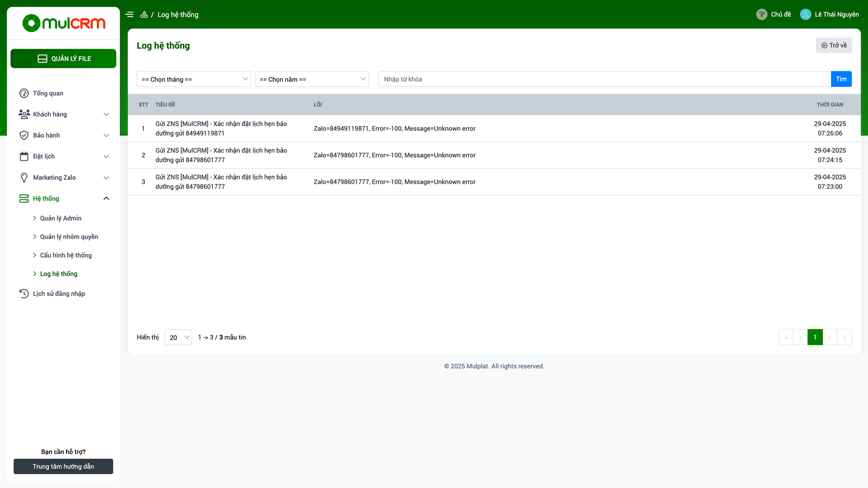
Task: Click the Nhập từ khóa search field
Action: point(604,79)
